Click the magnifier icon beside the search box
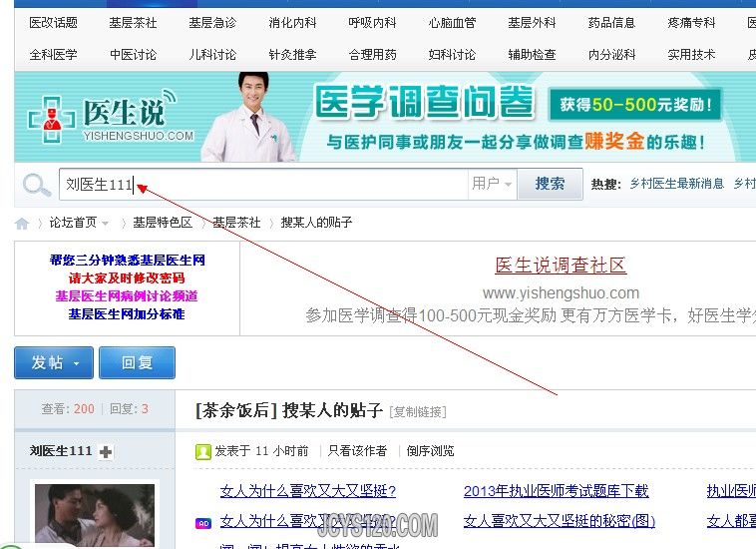 [37, 185]
